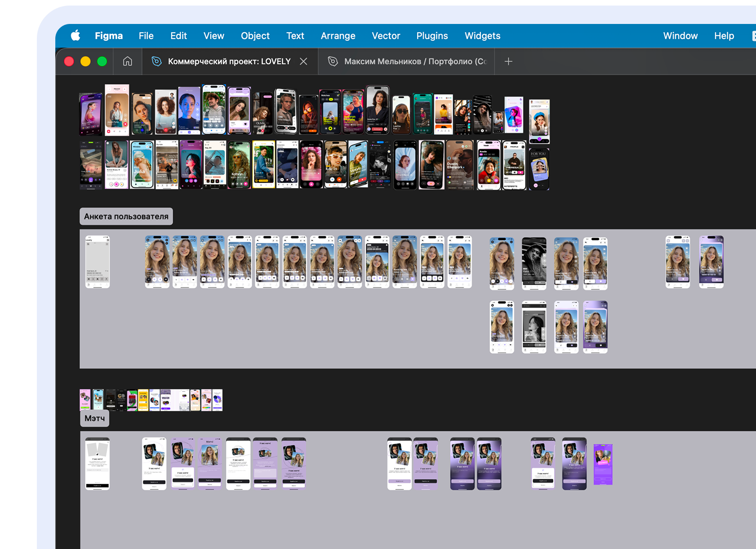Open the Window menu
756x549 pixels.
[x=680, y=35]
